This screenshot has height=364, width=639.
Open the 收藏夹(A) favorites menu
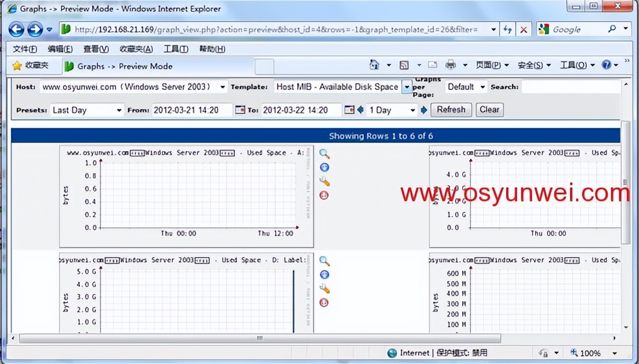136,49
